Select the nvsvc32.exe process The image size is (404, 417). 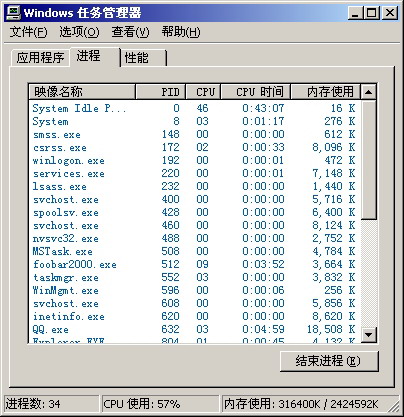click(195, 238)
